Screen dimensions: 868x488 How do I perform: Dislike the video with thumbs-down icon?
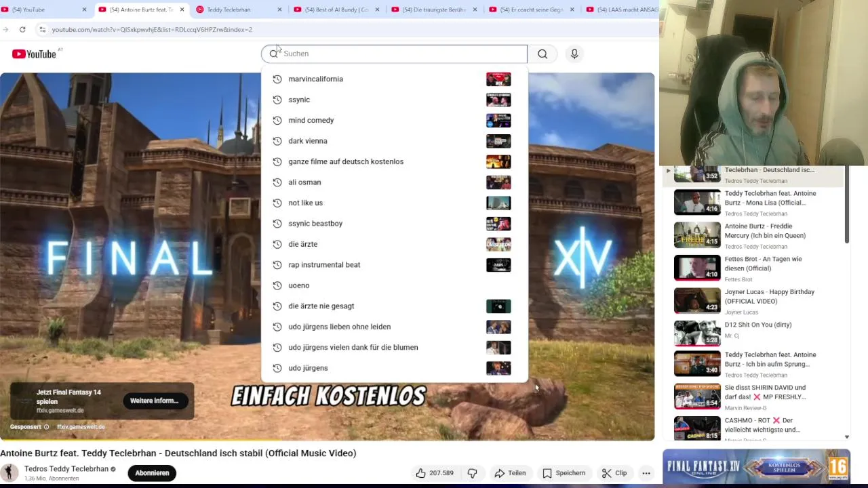(x=473, y=473)
